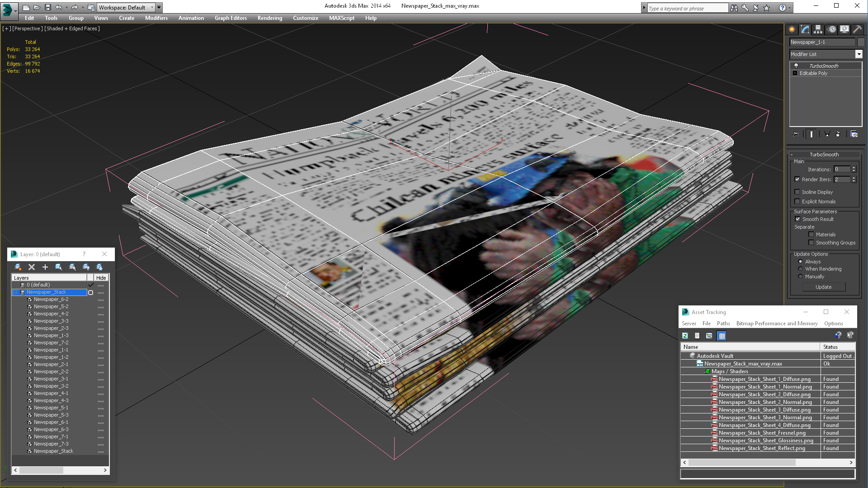Viewport: 868px width, 488px height.
Task: Open the Help dropdown arrow
Action: tap(790, 8)
